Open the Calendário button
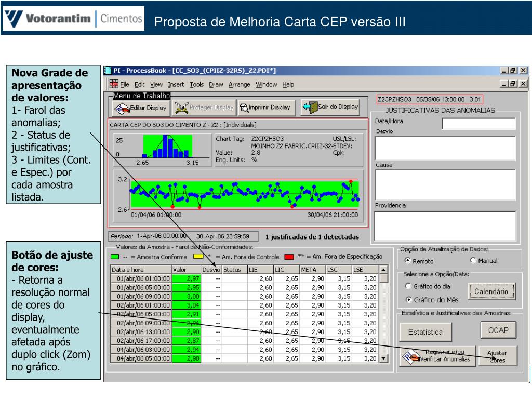This screenshot has height=399, width=532. (491, 291)
